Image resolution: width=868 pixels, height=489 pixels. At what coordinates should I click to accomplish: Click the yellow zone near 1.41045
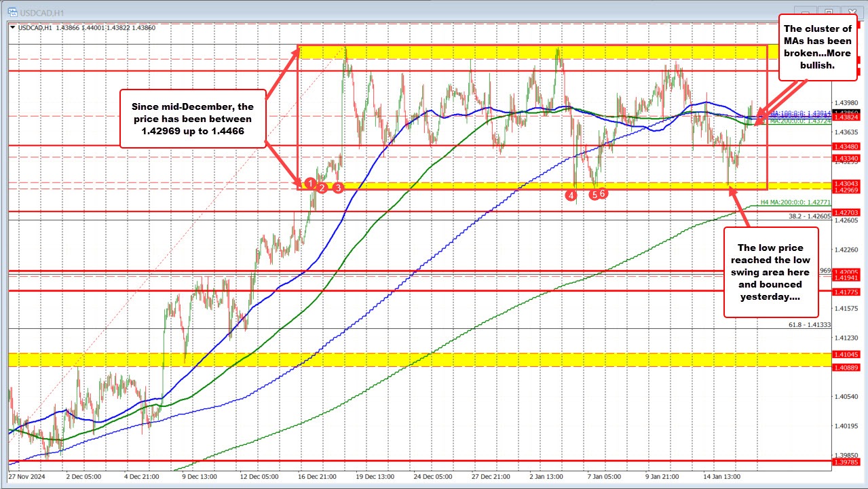coord(407,360)
